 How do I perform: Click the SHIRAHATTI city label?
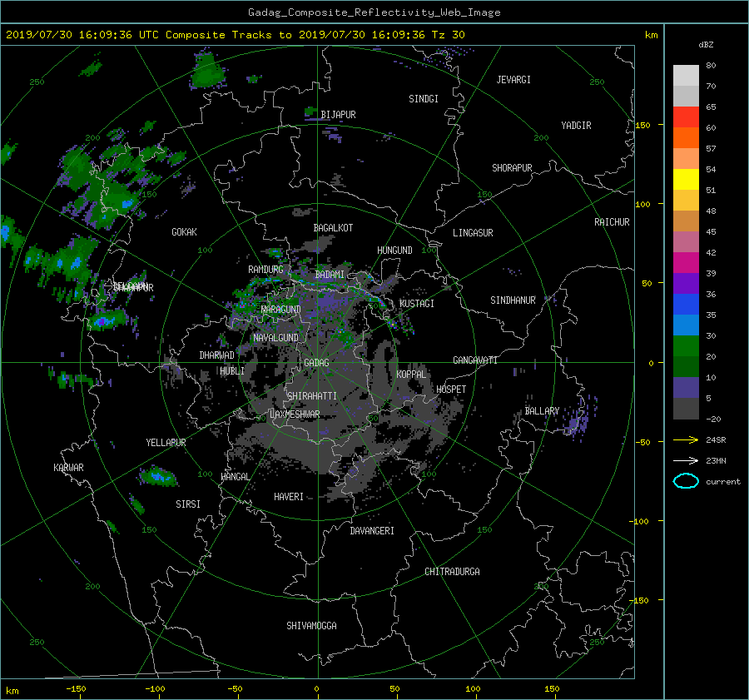pos(312,396)
